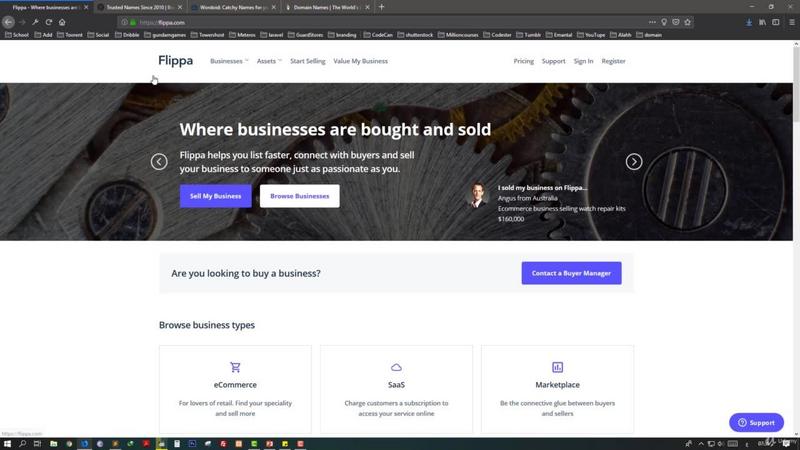Click the eCommerce shopping cart icon
Viewport: 800px width, 450px height.
click(235, 367)
